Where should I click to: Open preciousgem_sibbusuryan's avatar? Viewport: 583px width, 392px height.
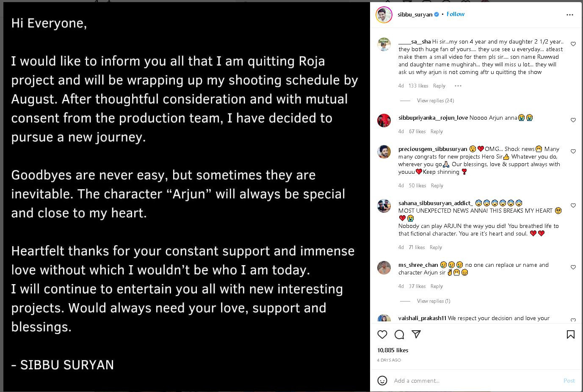384,151
